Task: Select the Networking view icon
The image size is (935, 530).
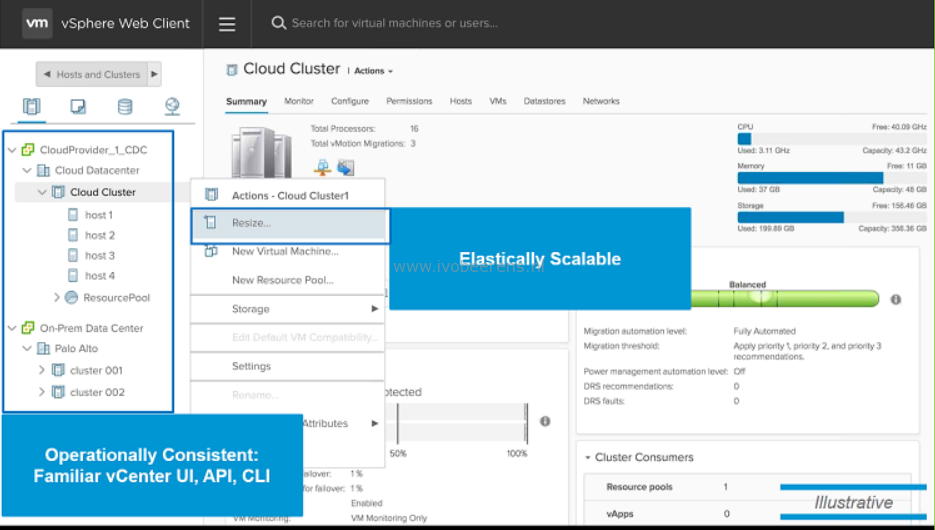Action: coord(172,107)
